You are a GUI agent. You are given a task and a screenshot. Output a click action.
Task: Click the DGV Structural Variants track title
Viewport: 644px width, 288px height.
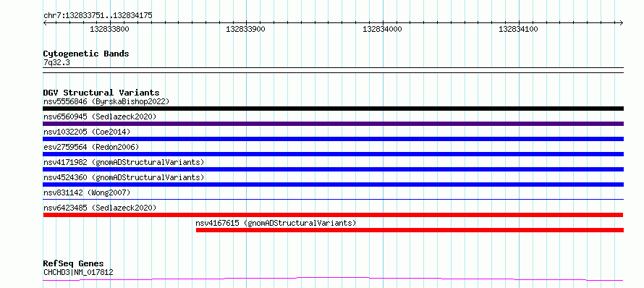click(x=101, y=93)
